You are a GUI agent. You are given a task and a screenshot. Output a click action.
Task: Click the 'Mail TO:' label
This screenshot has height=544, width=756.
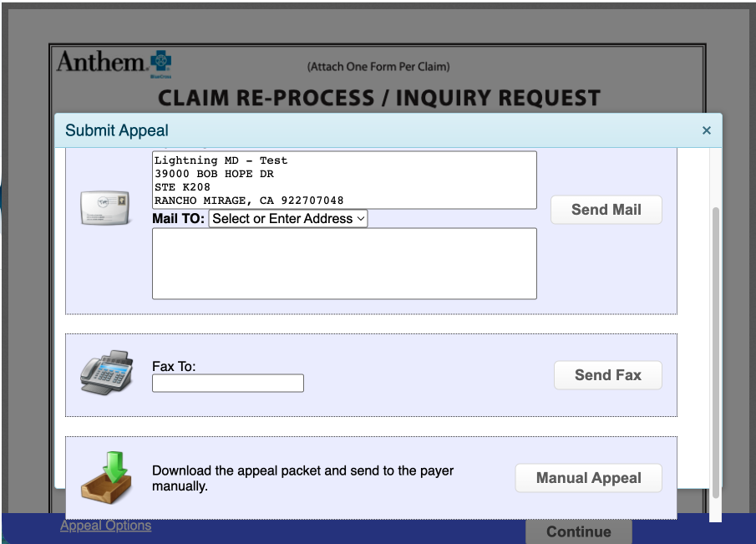click(179, 218)
